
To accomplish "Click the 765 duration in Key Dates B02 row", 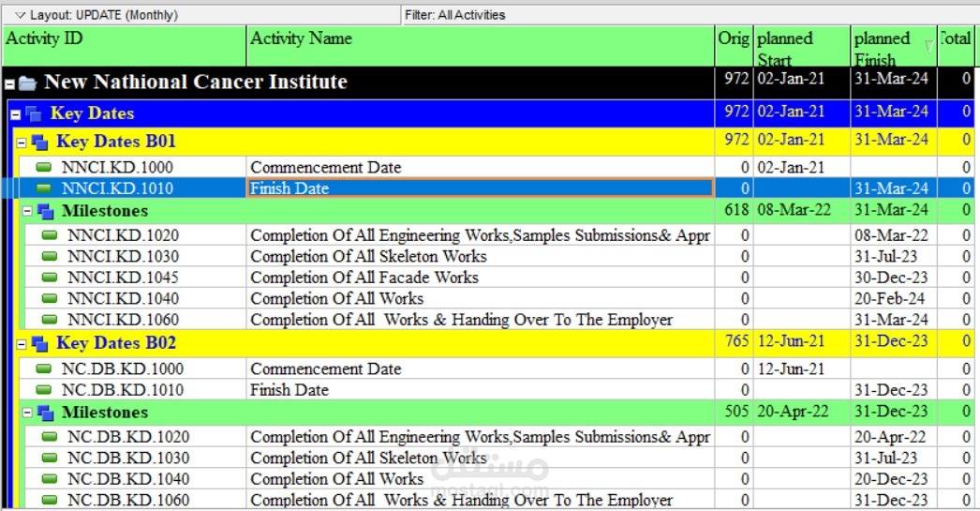I will click(737, 341).
